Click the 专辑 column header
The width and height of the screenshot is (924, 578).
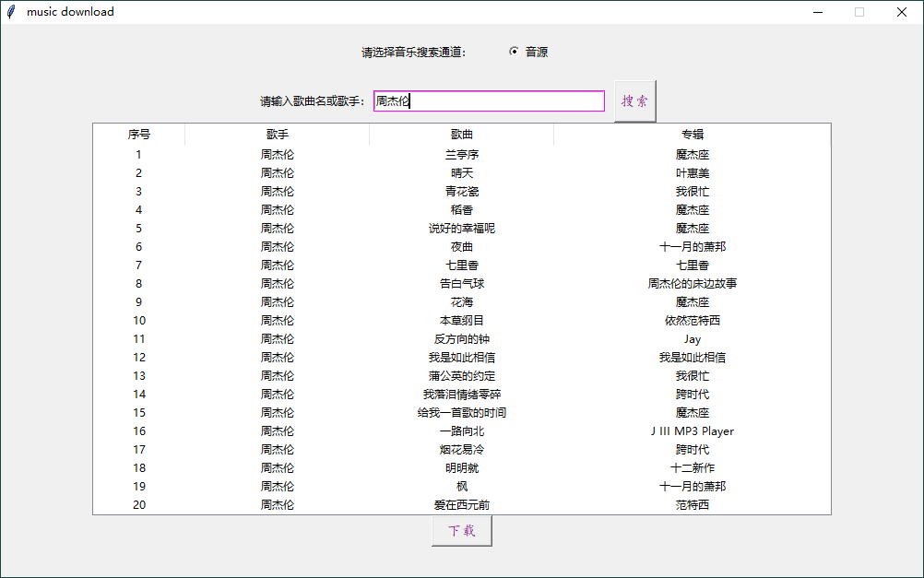point(692,134)
